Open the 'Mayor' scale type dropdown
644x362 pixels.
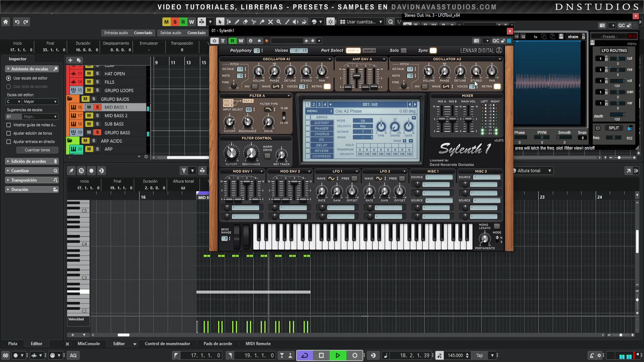[40, 102]
